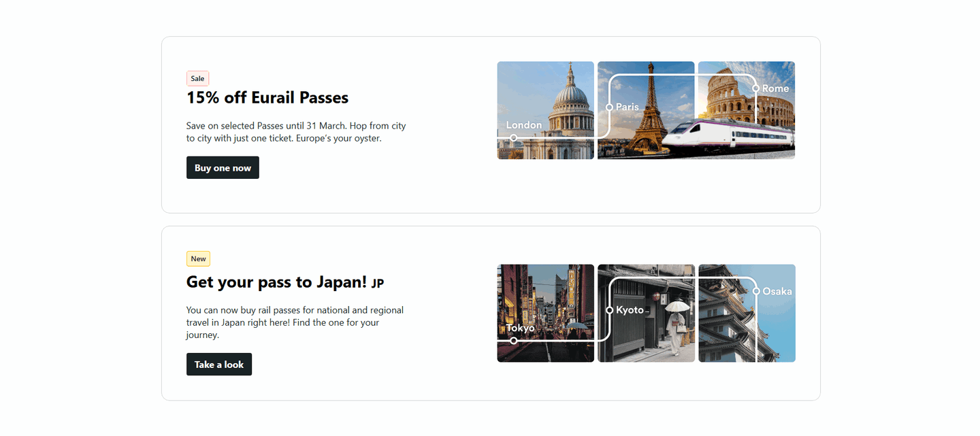Click the Osaka route stop marker
The image size is (980, 436).
coord(755,291)
